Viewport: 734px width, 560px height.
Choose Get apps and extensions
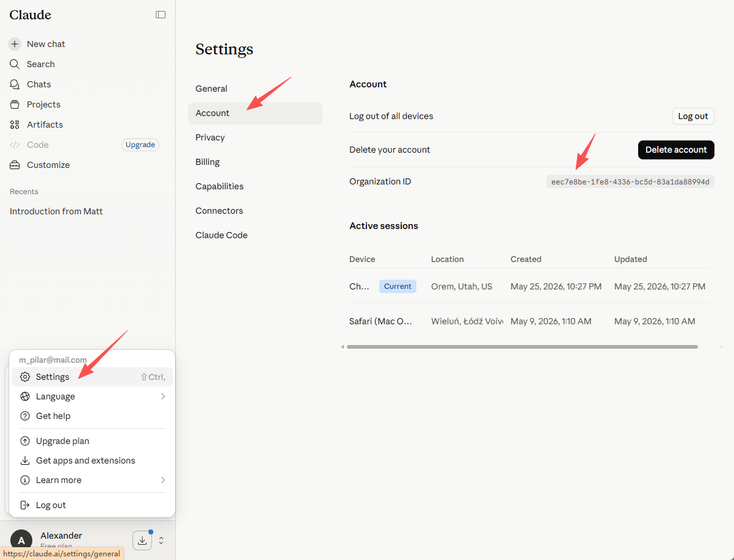coord(92,460)
